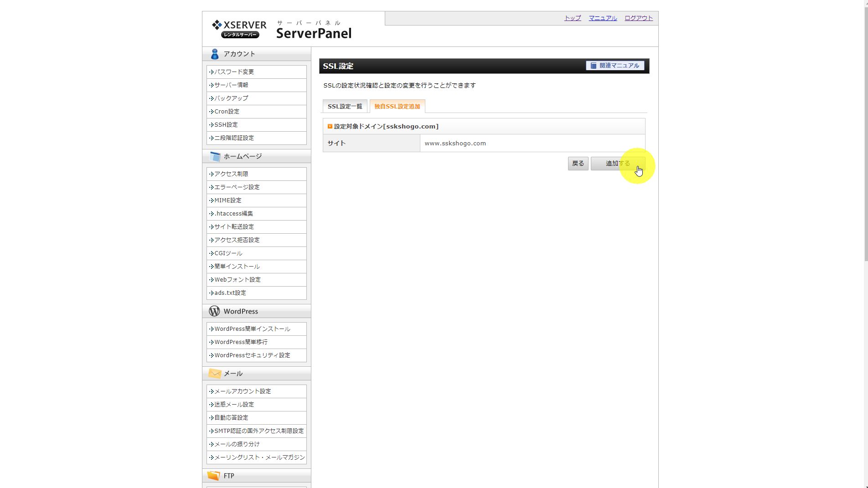The image size is (868, 488).
Task: Click the WordPress logo icon
Action: (214, 311)
